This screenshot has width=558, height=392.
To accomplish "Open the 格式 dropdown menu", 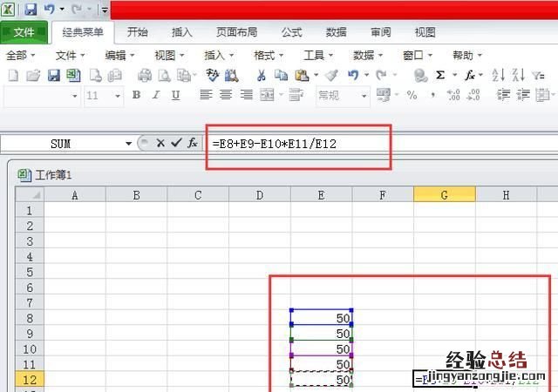I will tap(268, 55).
